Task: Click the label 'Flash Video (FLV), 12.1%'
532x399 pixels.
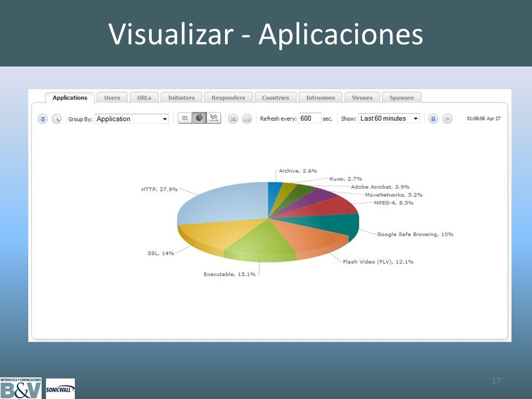Action: point(378,262)
